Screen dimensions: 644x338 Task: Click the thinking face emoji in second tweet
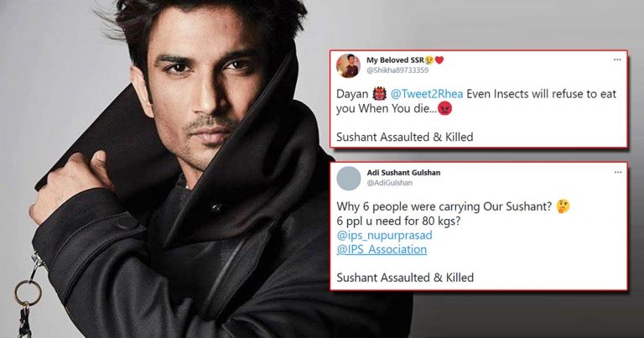point(563,206)
